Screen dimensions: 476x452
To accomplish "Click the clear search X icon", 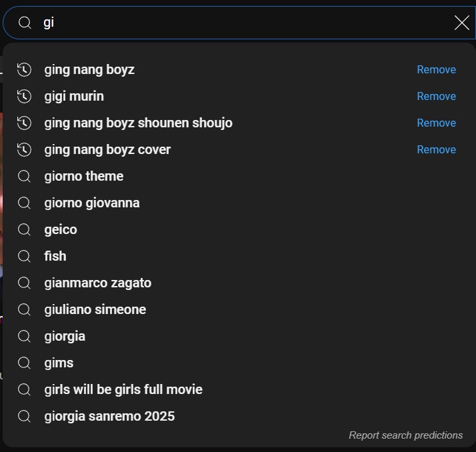I will point(461,23).
